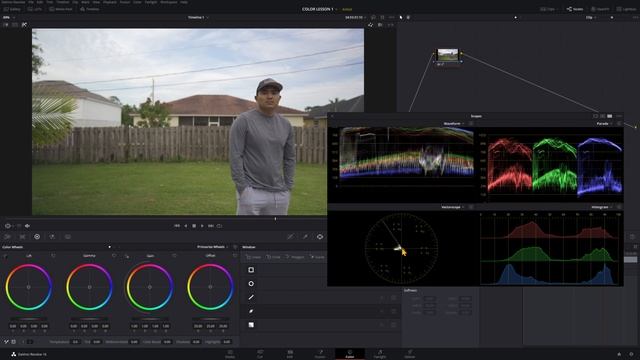Click the Linear window add button

[x=253, y=257]
